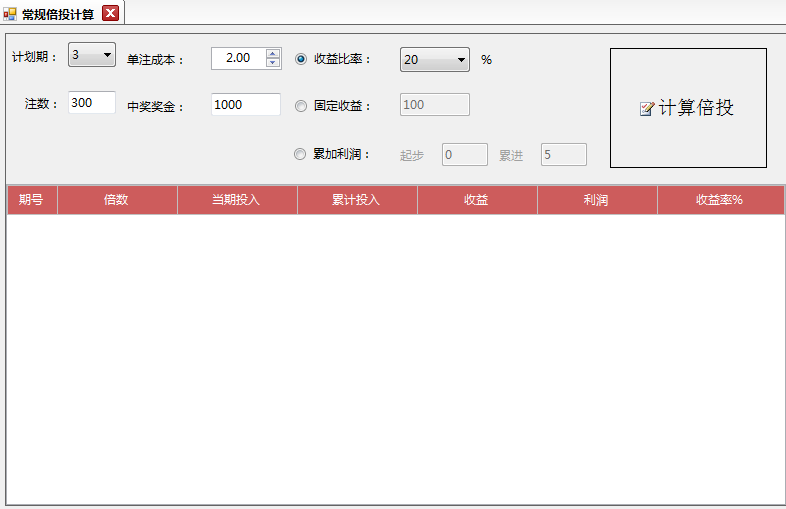786x509 pixels.
Task: Click the 当期投入 column header
Action: (237, 200)
